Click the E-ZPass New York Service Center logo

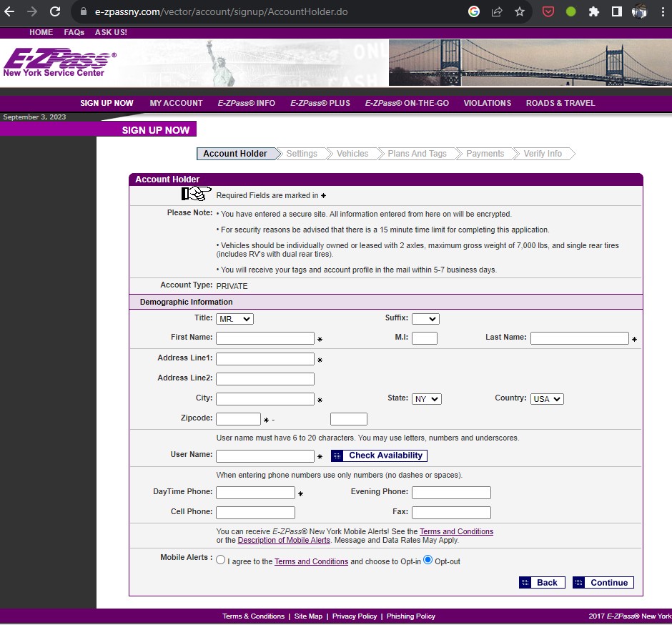(59, 63)
